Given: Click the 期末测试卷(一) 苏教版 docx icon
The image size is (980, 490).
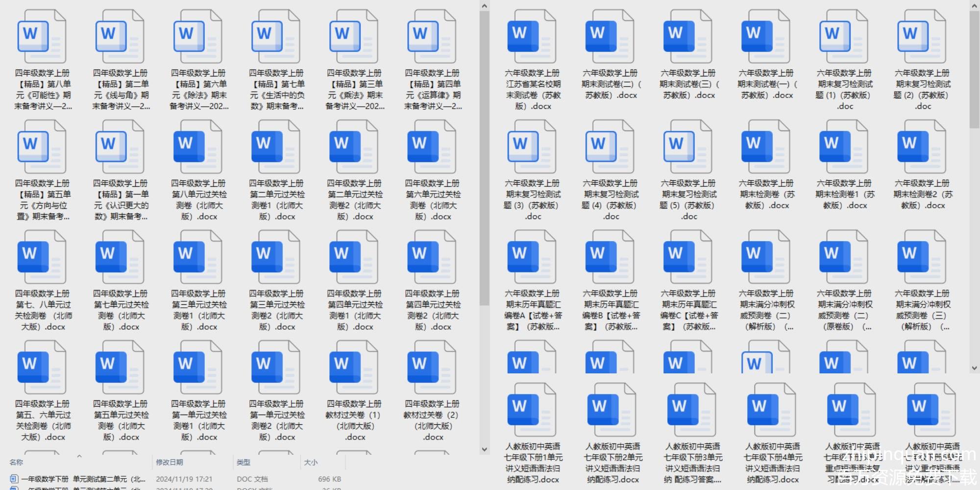Looking at the screenshot, I should pyautogui.click(x=765, y=37).
